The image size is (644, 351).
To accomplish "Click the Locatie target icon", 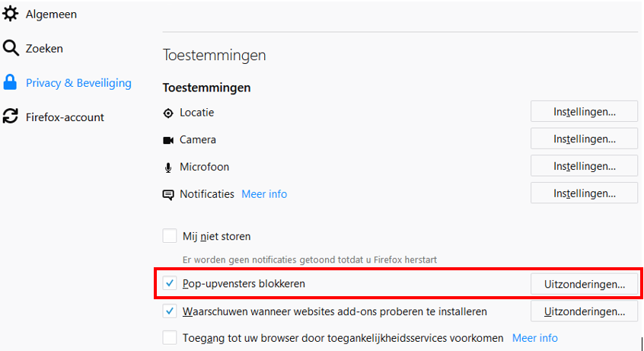I will click(168, 113).
